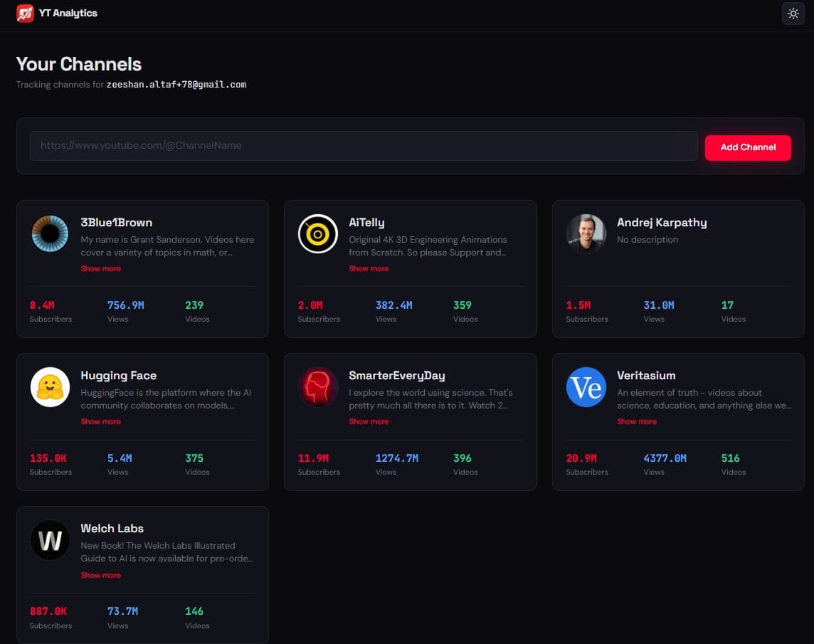This screenshot has width=814, height=644.
Task: Click Welch Labs' 146 videos value
Action: point(194,611)
